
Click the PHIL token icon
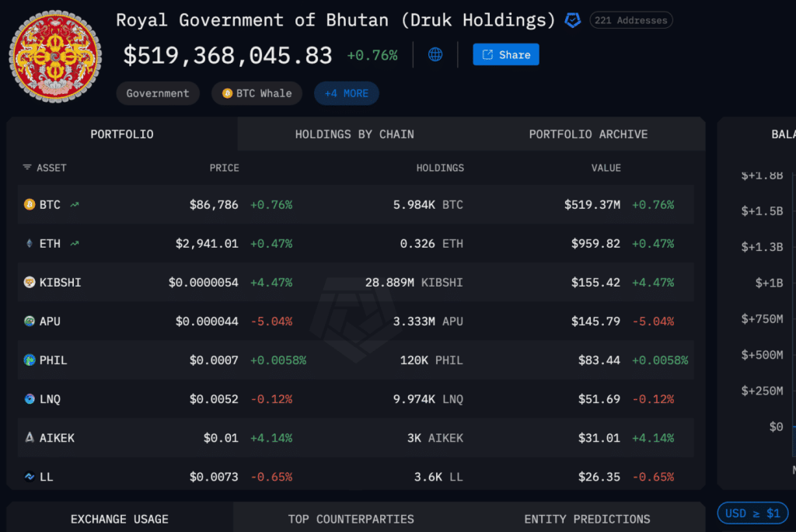[30, 360]
